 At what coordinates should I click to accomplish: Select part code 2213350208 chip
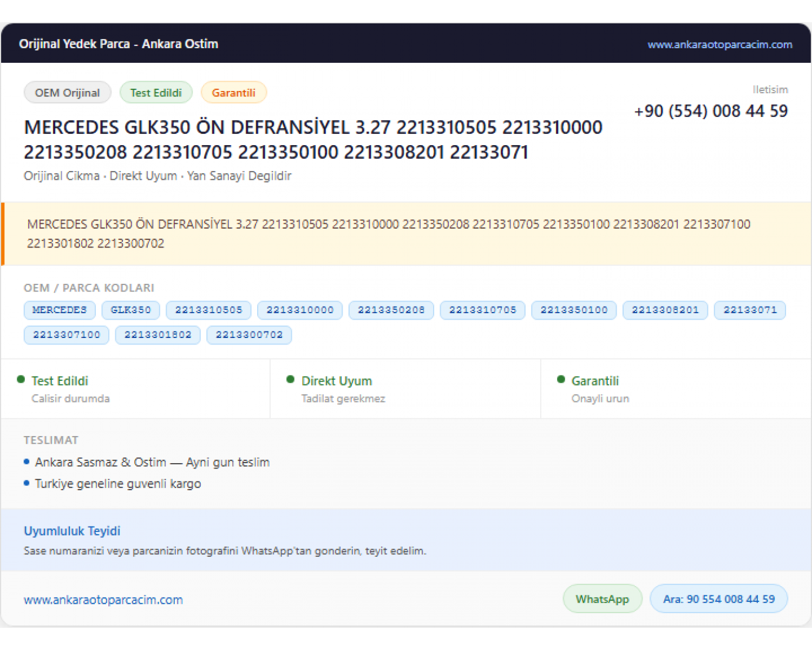click(x=391, y=310)
